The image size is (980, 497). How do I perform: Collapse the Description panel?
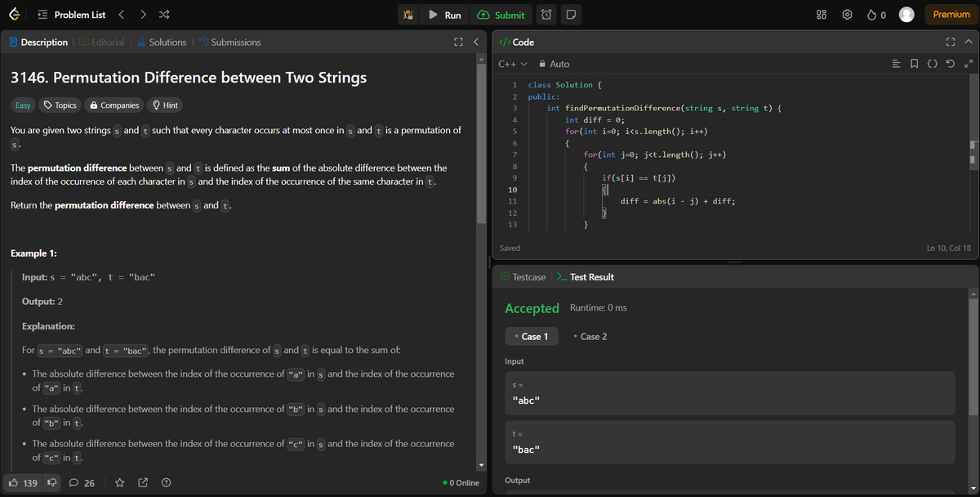476,42
